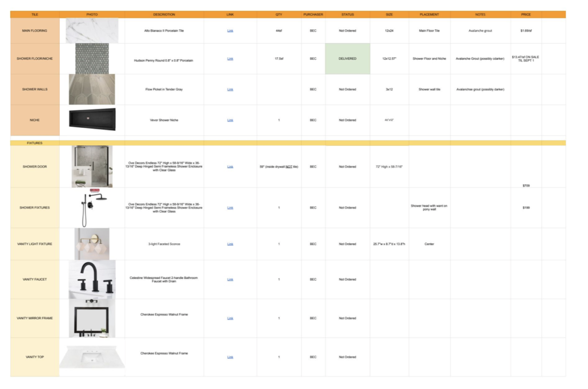Screen dimensions: 588x389
Task: Follow the Shower Door row link
Action: tap(230, 167)
